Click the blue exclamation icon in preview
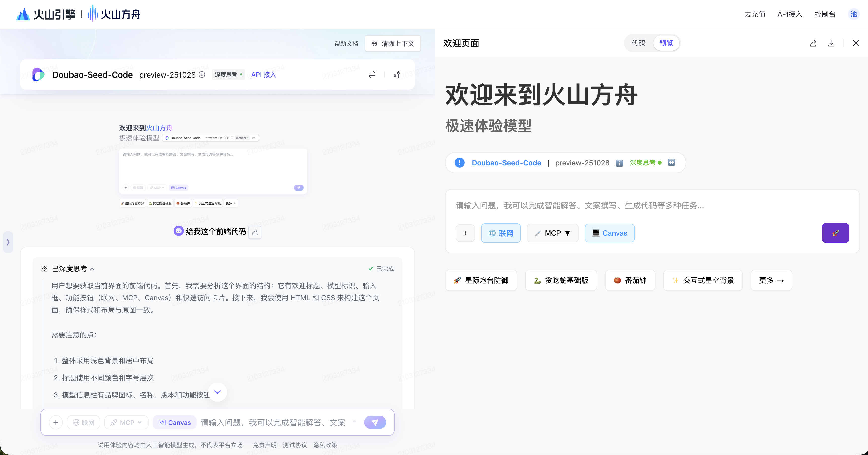 click(459, 163)
